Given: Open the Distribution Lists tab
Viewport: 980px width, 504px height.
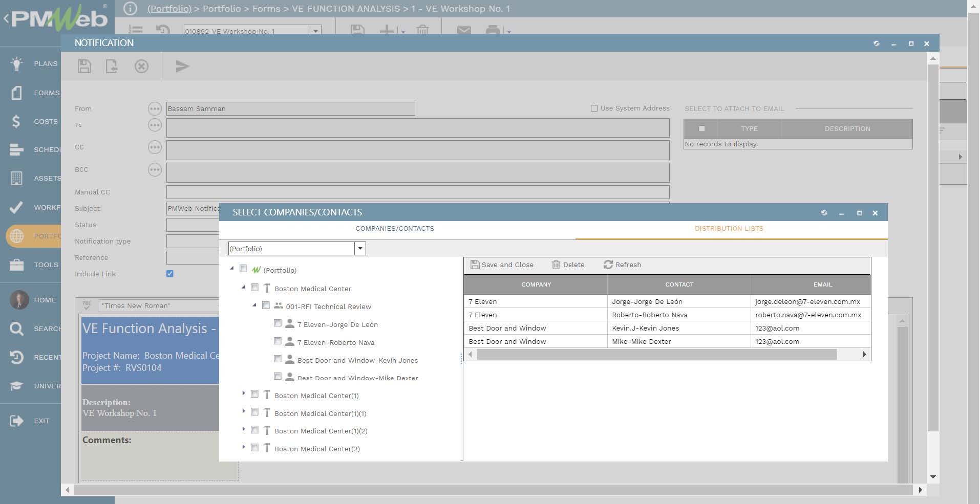Looking at the screenshot, I should 729,228.
